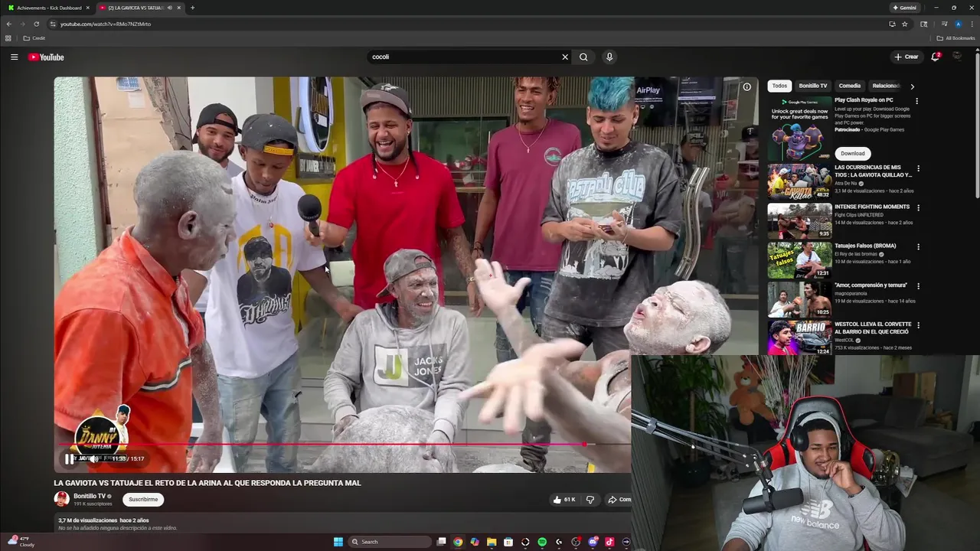This screenshot has width=980, height=551.
Task: Open Task View from the taskbar
Action: pyautogui.click(x=441, y=542)
